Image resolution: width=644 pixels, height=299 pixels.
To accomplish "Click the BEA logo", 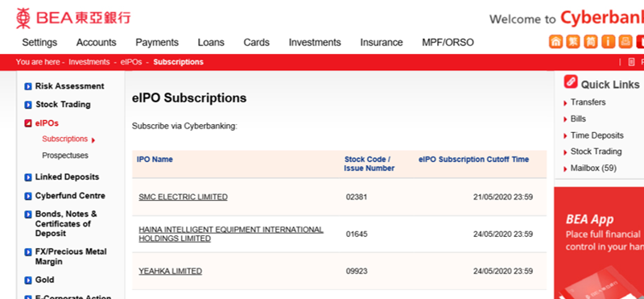I will pos(73,18).
